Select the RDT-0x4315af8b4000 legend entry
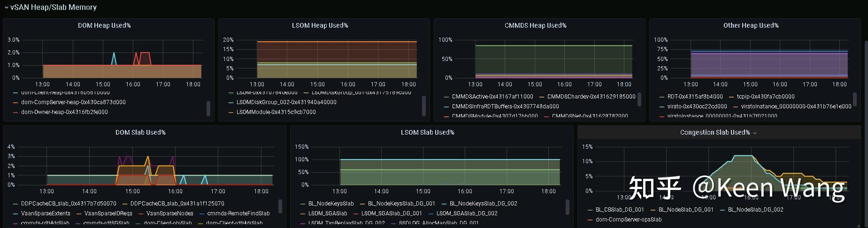The image size is (868, 228). [x=695, y=96]
